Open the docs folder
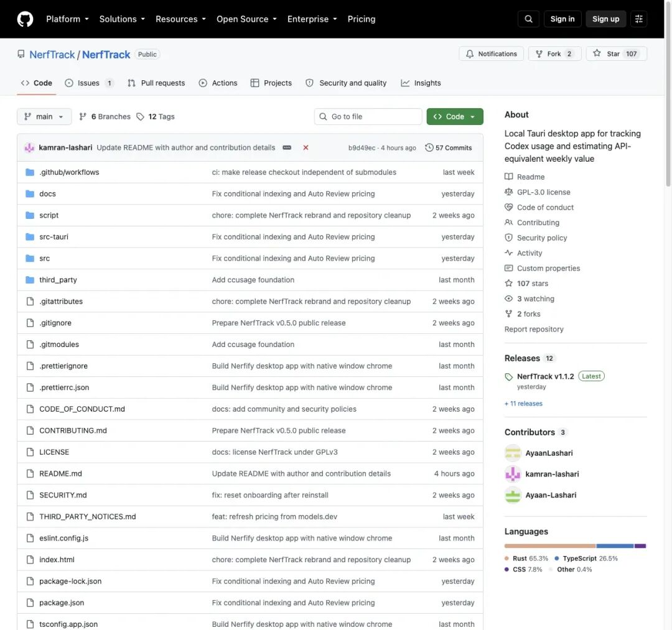This screenshot has width=672, height=630. tap(47, 193)
